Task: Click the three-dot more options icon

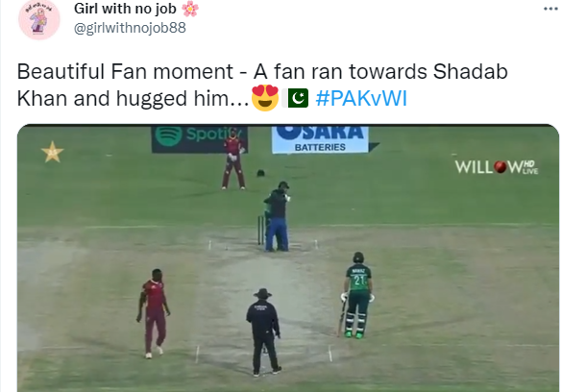Action: [549, 9]
